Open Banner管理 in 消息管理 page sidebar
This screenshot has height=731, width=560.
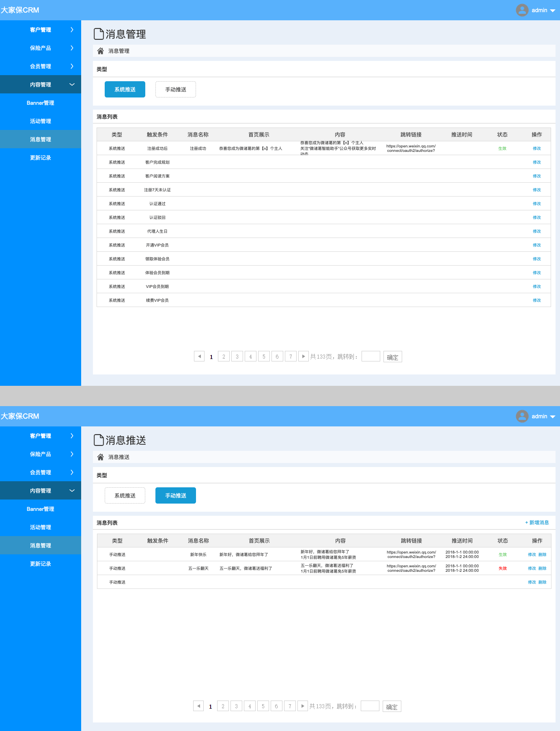point(41,103)
